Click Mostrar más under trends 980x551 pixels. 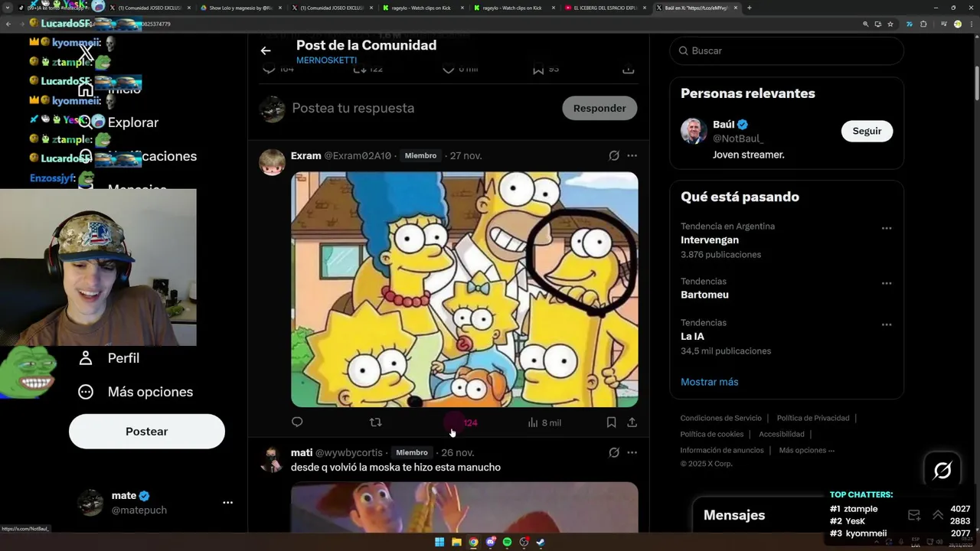[x=710, y=382]
